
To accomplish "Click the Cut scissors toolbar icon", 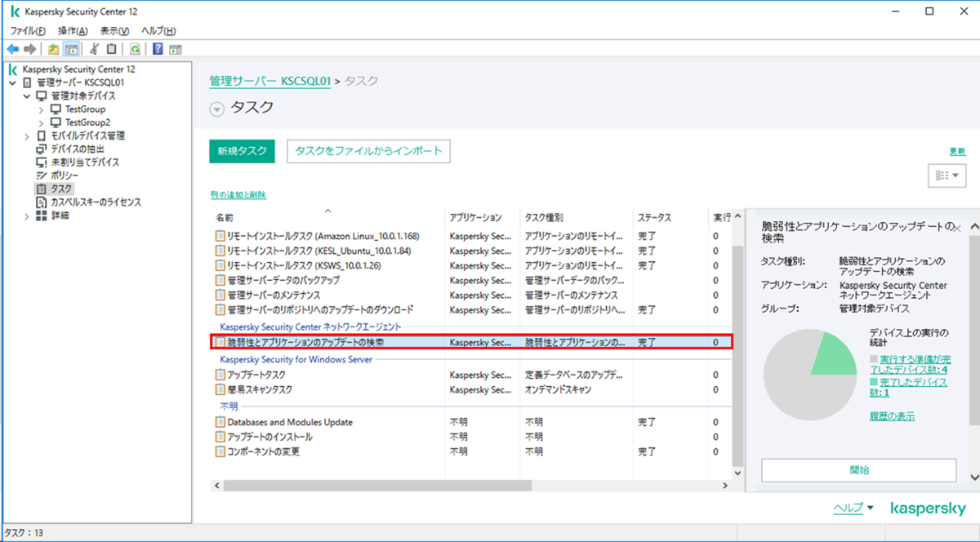I will pyautogui.click(x=95, y=49).
